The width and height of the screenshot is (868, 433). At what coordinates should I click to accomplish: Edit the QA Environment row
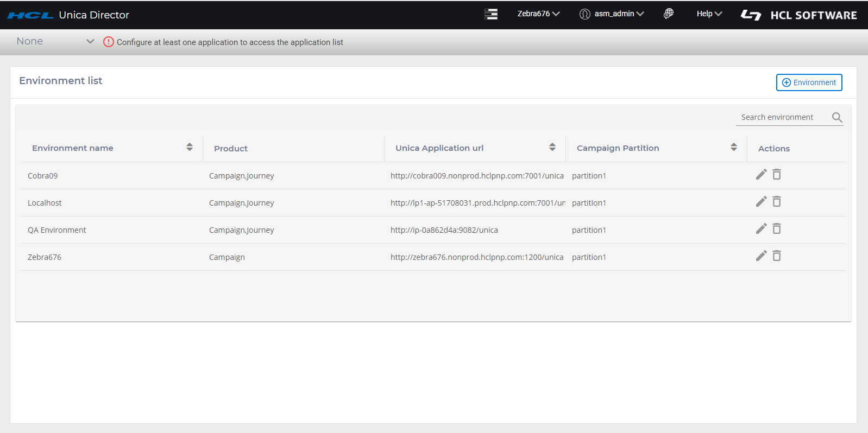click(761, 228)
